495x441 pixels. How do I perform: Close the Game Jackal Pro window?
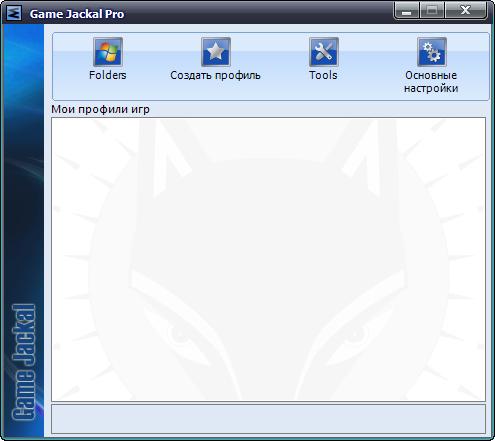coord(465,11)
